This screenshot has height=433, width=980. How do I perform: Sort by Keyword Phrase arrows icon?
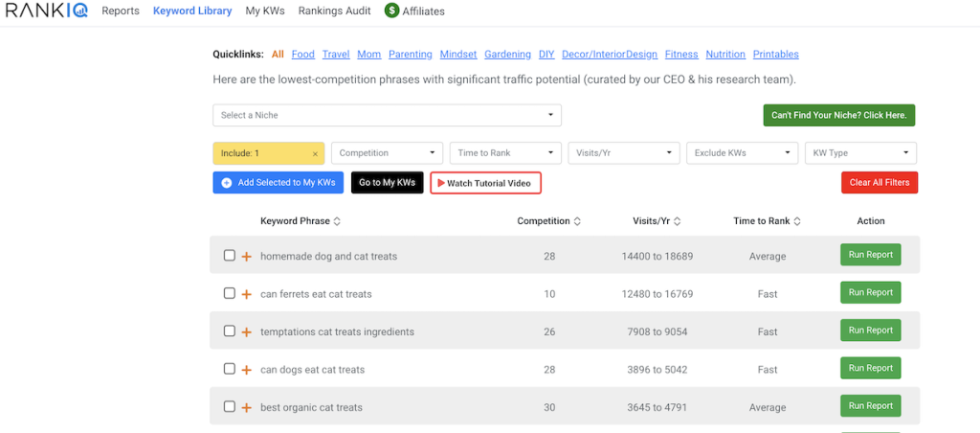point(337,221)
